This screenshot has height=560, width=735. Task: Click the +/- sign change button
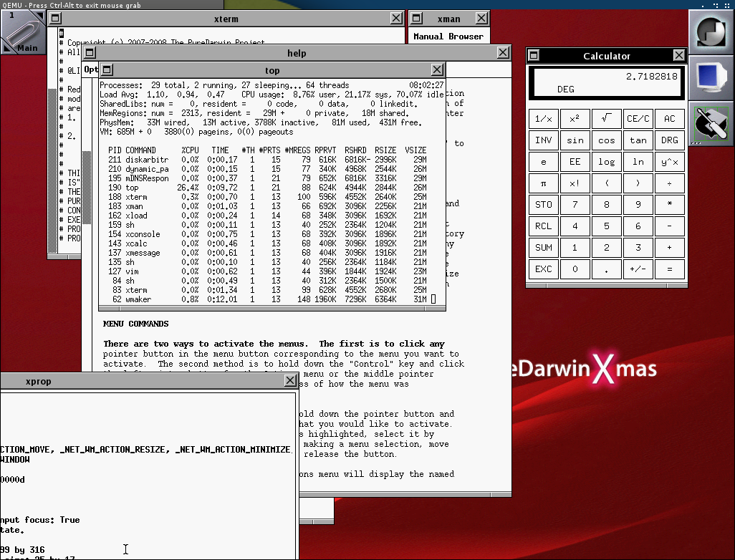point(638,269)
